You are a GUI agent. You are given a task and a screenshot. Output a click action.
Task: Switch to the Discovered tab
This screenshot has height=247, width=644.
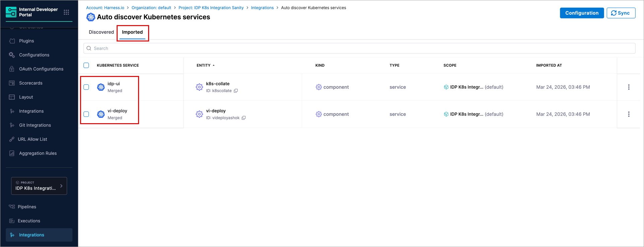(101, 32)
